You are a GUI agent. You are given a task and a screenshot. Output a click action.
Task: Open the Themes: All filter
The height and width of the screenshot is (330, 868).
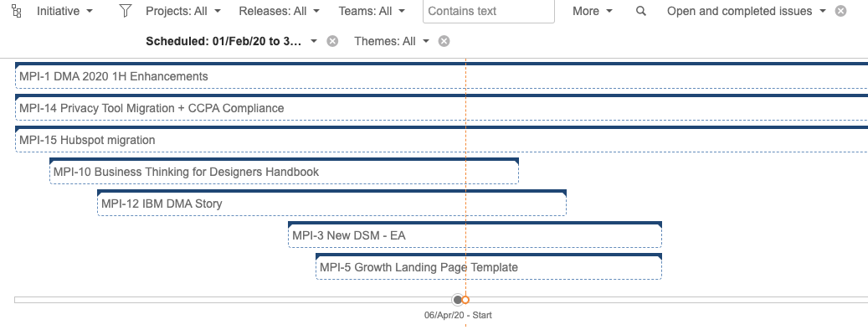[x=392, y=42]
